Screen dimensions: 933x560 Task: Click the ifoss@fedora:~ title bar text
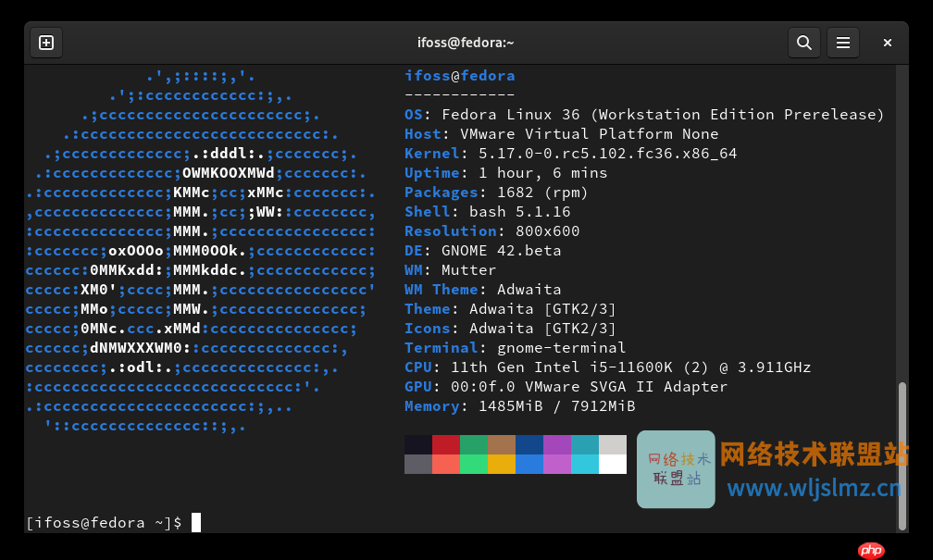[466, 42]
